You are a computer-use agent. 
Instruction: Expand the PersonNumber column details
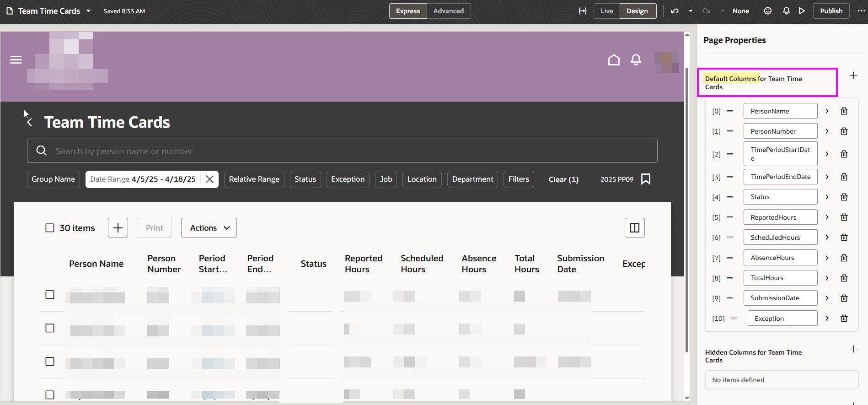point(827,131)
